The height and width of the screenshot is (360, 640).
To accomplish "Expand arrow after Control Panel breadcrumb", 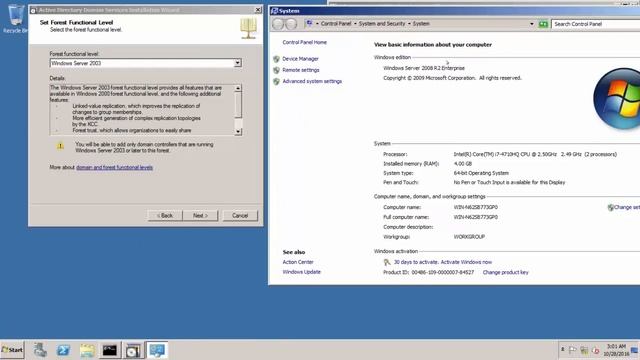I will 355,24.
